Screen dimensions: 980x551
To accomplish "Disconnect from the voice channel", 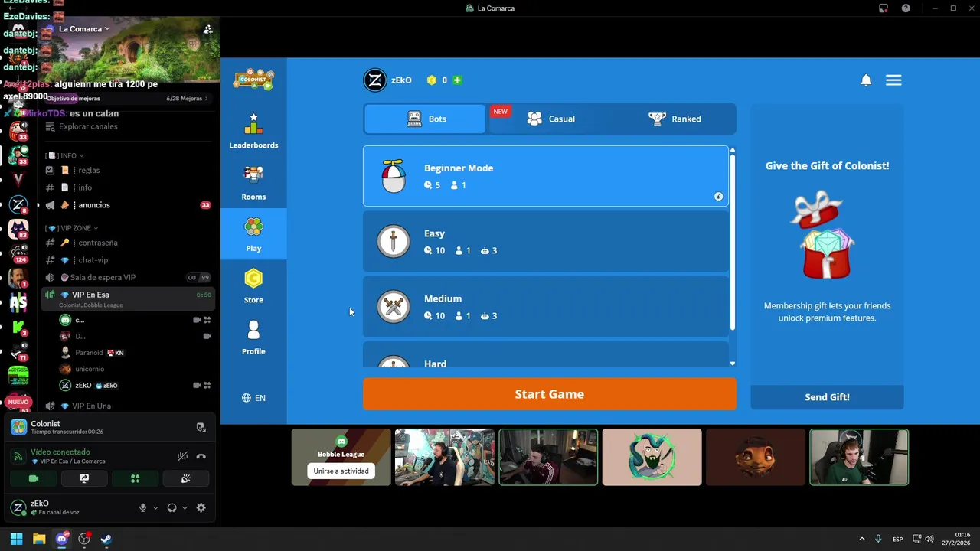I will pos(201,456).
